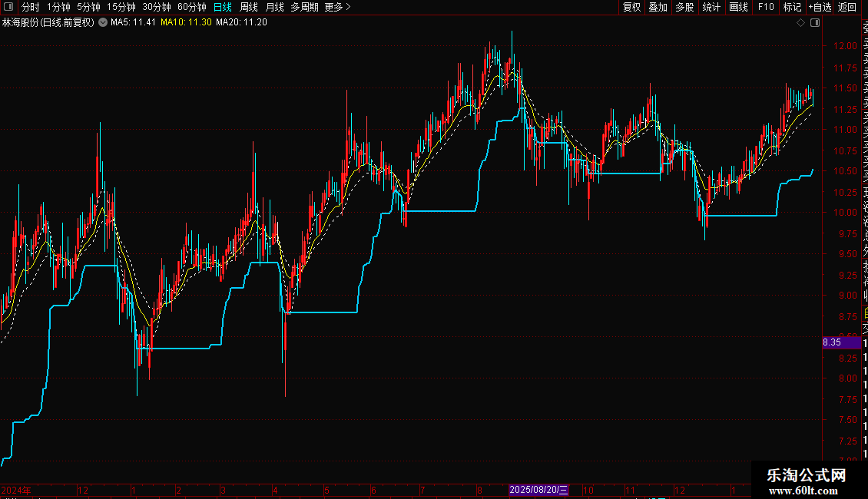Click the 12.00 price axis label

845,46
